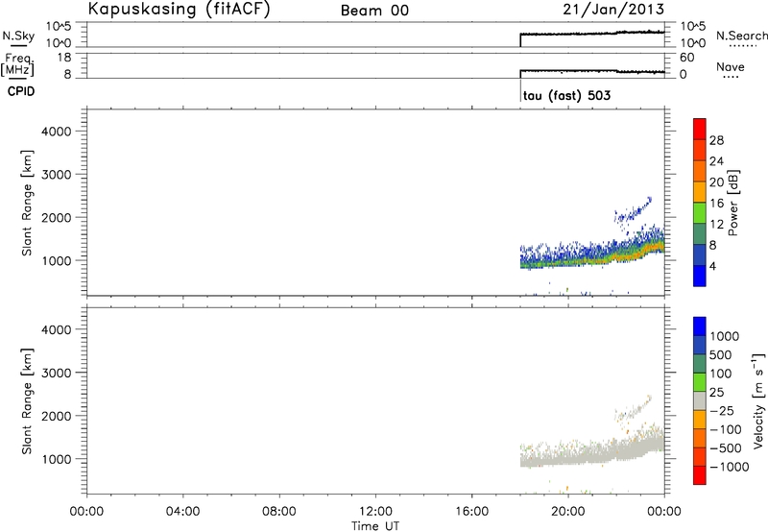Click the 21/Jan/2013 date label

coord(613,9)
